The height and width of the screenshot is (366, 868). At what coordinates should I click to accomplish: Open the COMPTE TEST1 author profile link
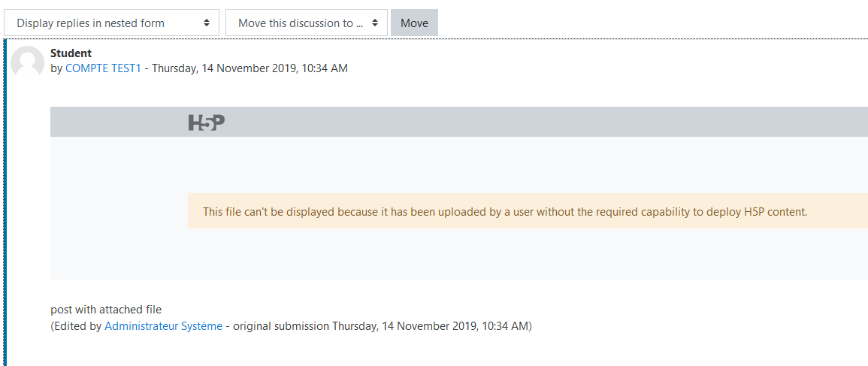(103, 68)
